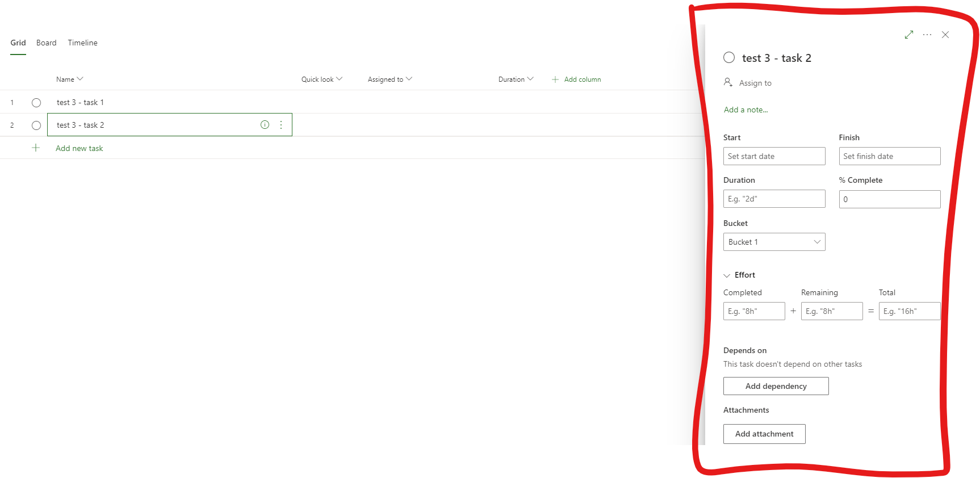Image resolution: width=980 pixels, height=478 pixels.
Task: Close the task details panel
Action: tap(945, 35)
